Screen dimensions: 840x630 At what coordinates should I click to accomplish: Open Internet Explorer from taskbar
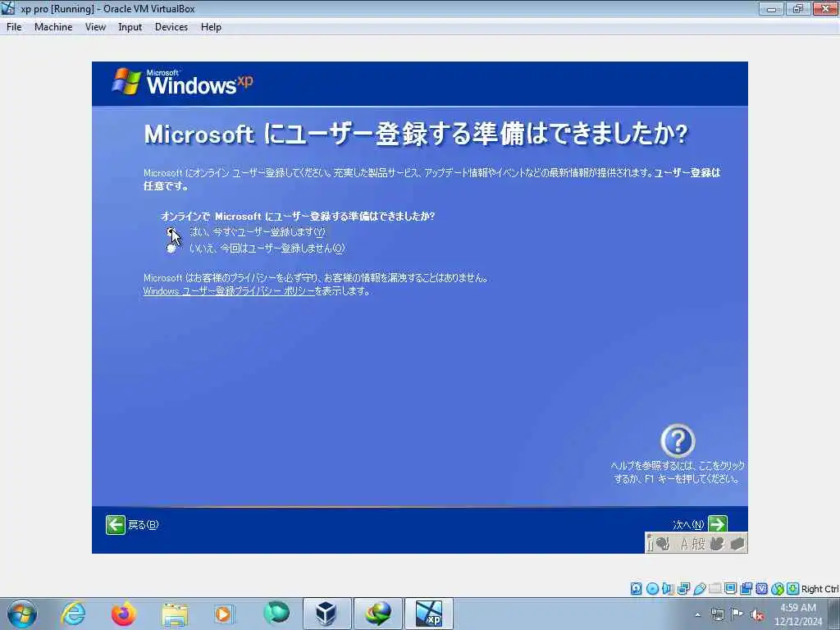[73, 614]
